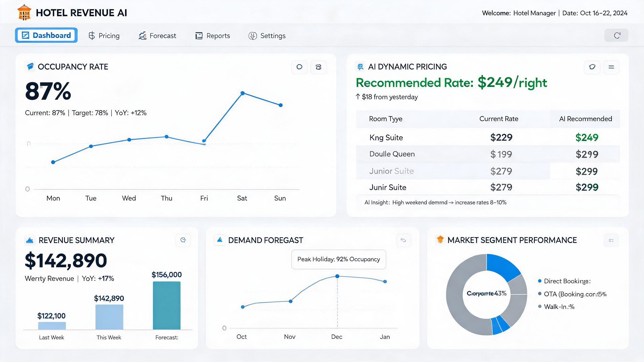The image size is (644, 362).
Task: Select the December peak point on demand chart
Action: tap(337, 276)
